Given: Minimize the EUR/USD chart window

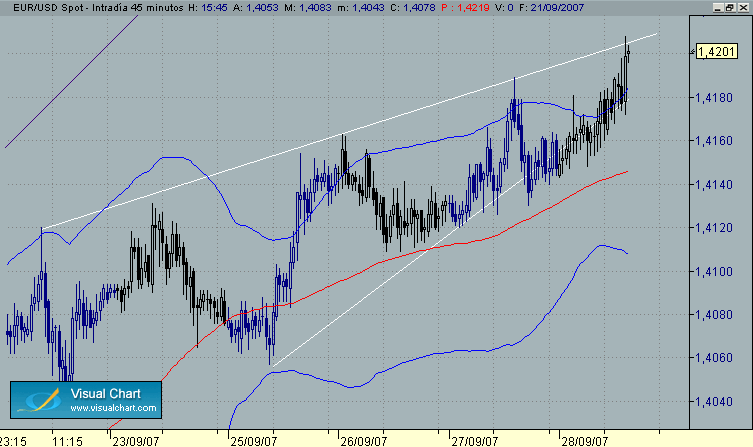Looking at the screenshot, I should (718, 7).
